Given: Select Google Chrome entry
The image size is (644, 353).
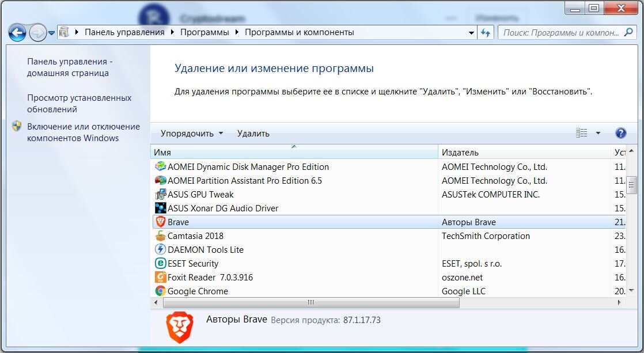Looking at the screenshot, I should pyautogui.click(x=198, y=291).
